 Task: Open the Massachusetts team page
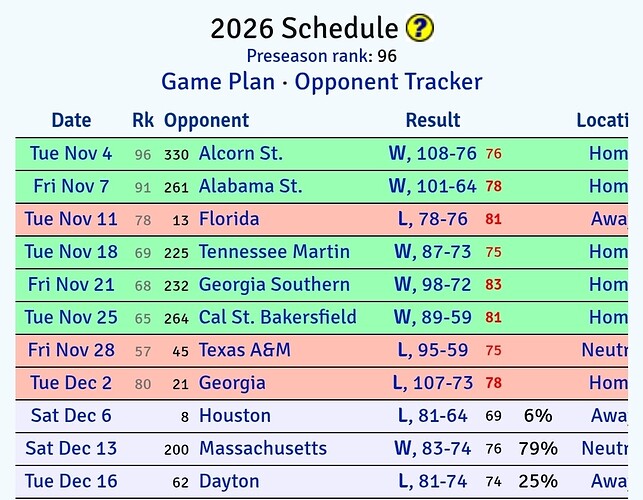pyautogui.click(x=263, y=449)
